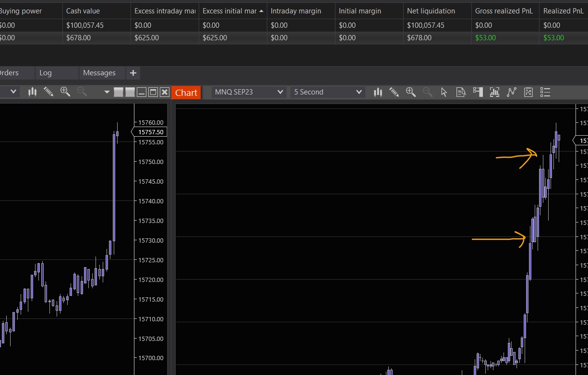Select the drawing tools pencil in right chart
Screen dimensions: 588x375
coord(394,92)
